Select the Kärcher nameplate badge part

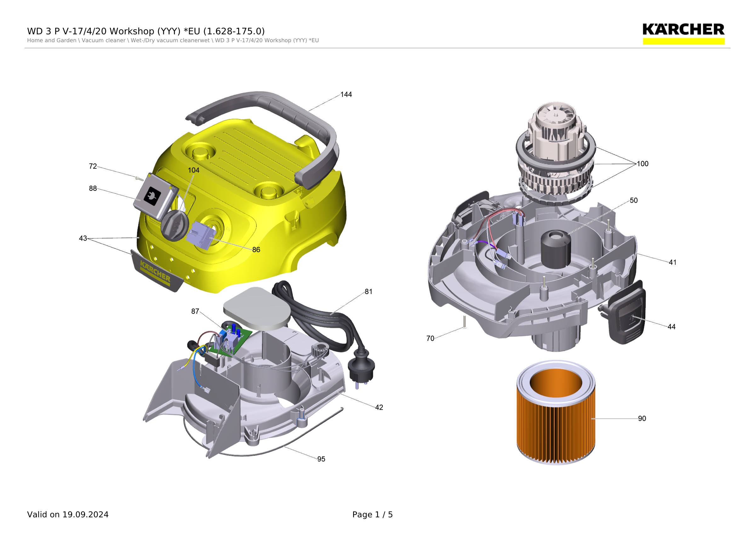(157, 271)
